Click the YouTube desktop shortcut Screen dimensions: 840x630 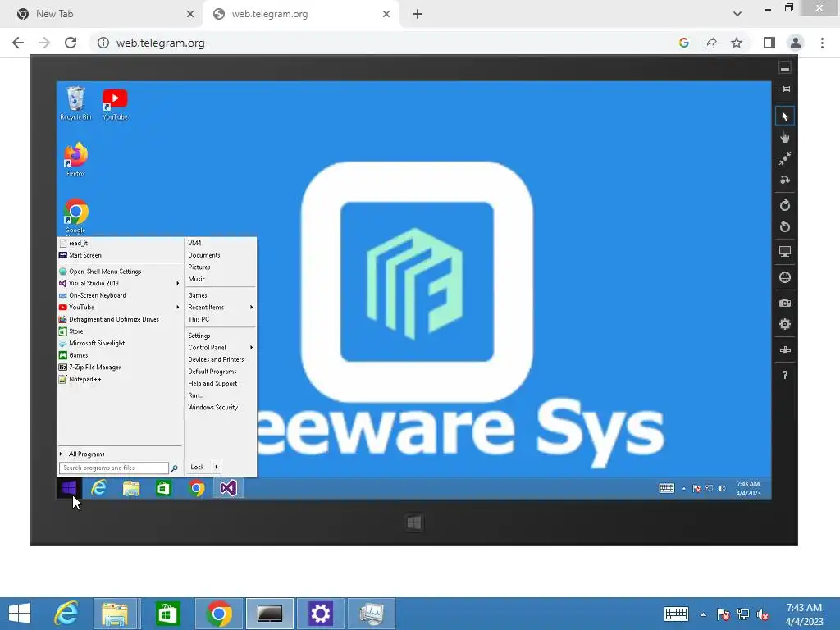point(115,104)
